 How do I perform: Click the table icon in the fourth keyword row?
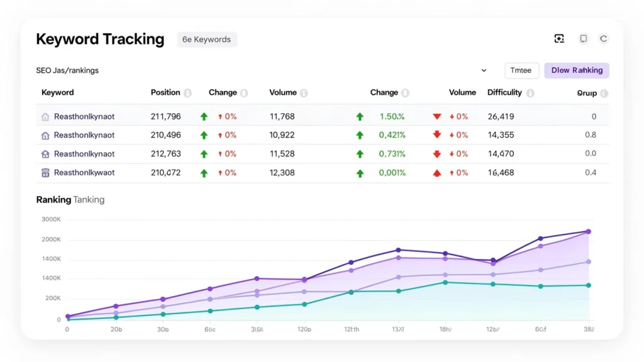(x=45, y=173)
